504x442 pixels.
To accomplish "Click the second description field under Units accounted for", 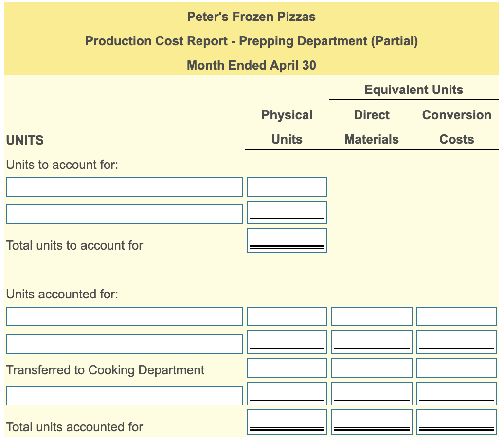I will tap(124, 343).
